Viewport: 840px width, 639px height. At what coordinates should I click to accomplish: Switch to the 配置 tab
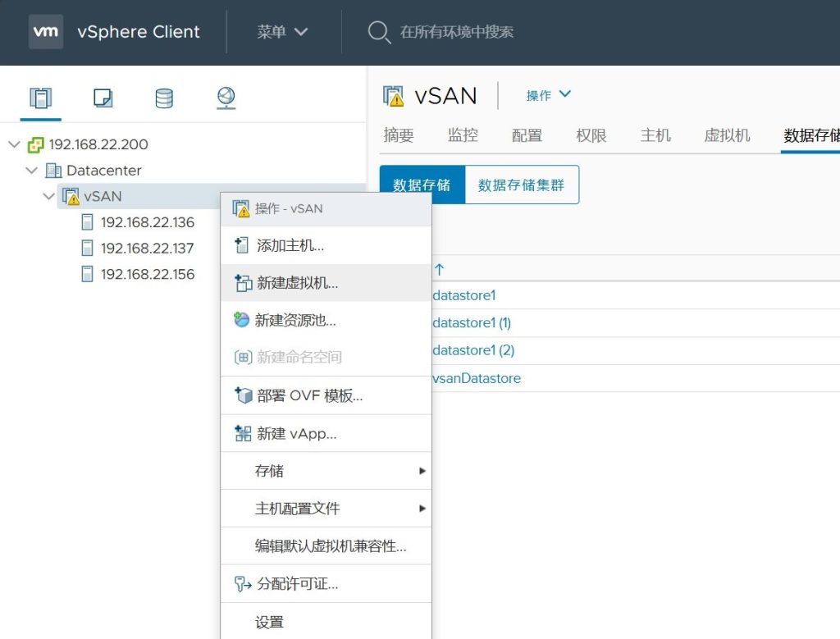(527, 135)
